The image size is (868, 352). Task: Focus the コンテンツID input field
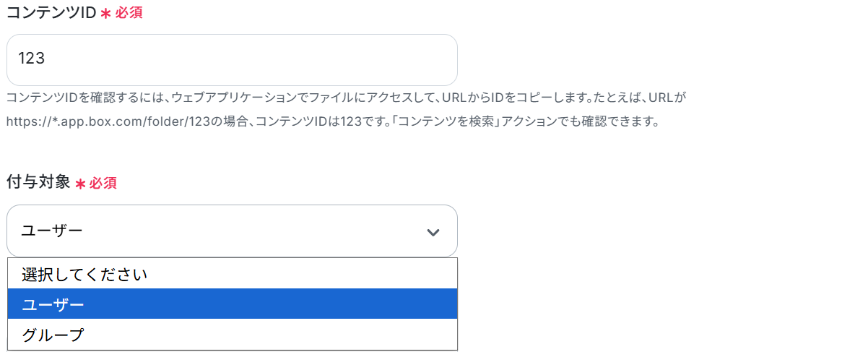[x=232, y=59]
